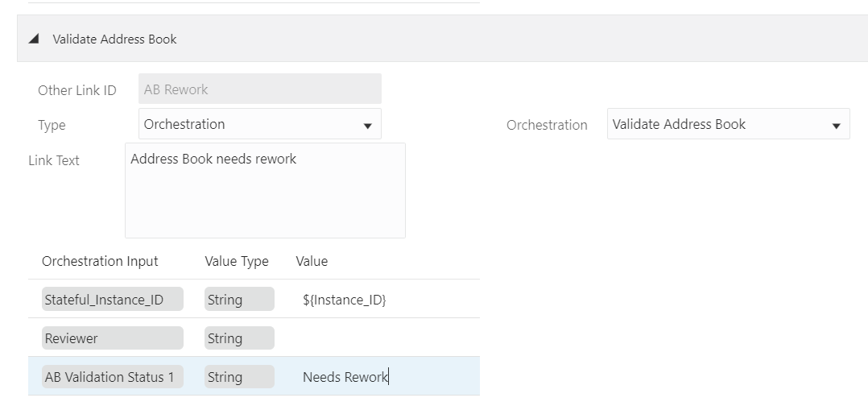Click the Validate Address Book header title
Screen dimensions: 868x406
[x=114, y=39]
